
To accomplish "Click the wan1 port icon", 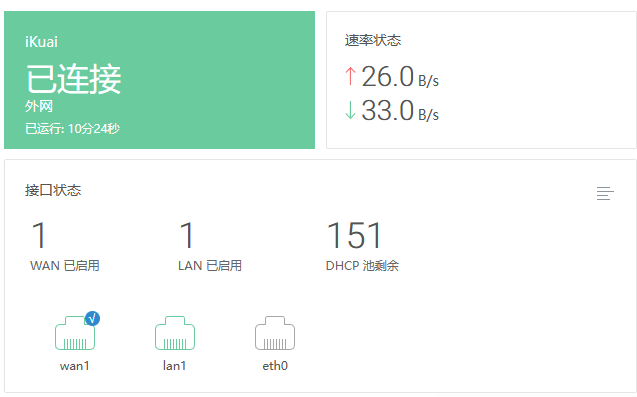I will tap(75, 333).
